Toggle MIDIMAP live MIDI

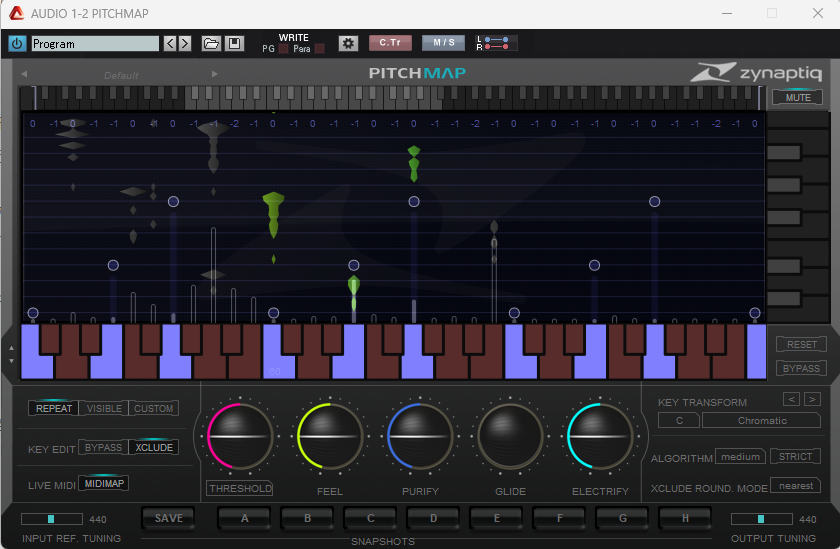click(x=104, y=484)
